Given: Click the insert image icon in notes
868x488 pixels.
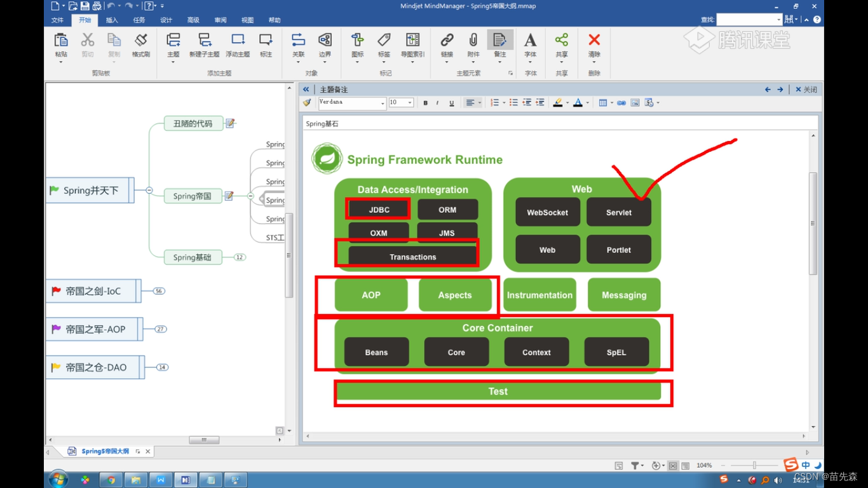Looking at the screenshot, I should pyautogui.click(x=635, y=103).
